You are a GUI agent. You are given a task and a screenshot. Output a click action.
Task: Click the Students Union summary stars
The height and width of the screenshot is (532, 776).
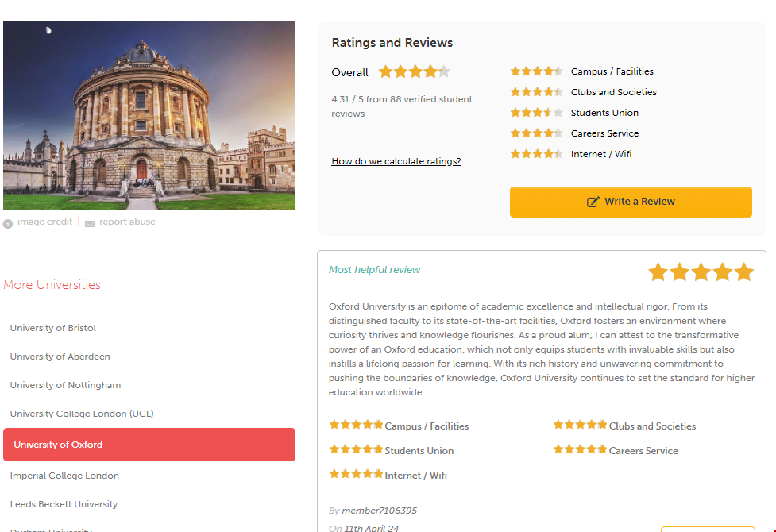536,113
